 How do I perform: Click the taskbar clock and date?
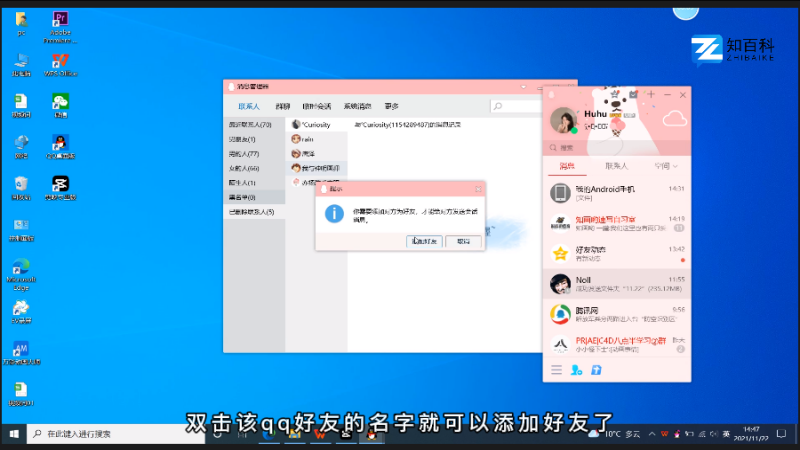coord(751,434)
